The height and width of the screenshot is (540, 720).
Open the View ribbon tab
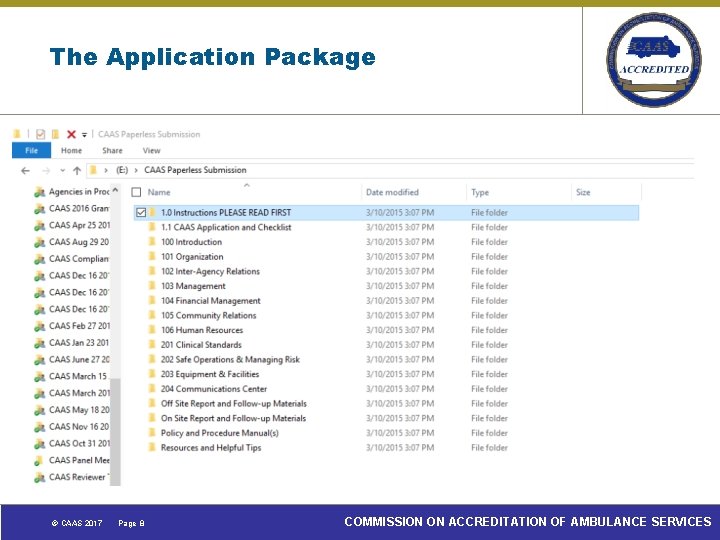click(x=151, y=151)
